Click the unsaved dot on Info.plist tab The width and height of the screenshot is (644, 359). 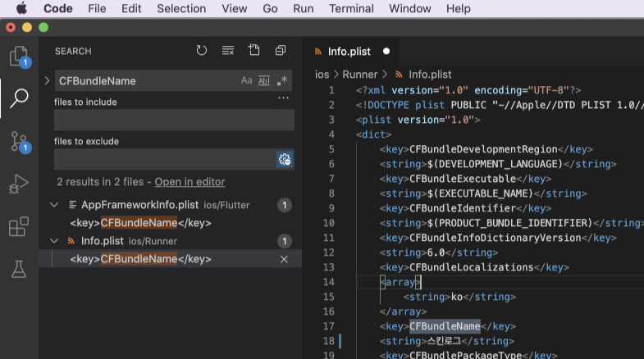tap(386, 52)
